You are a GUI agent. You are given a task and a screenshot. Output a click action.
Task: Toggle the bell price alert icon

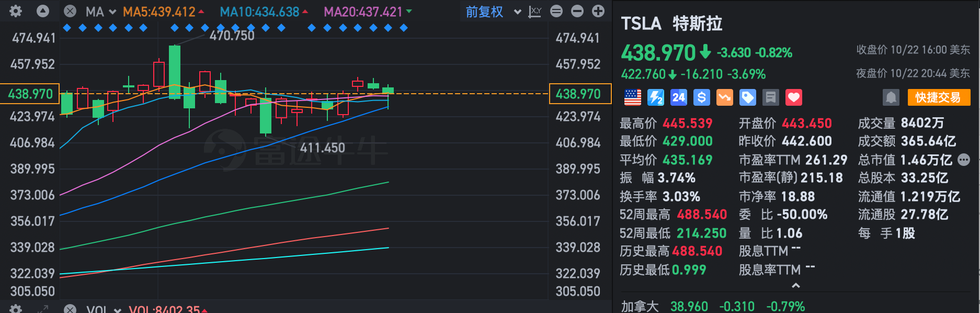coord(891,97)
